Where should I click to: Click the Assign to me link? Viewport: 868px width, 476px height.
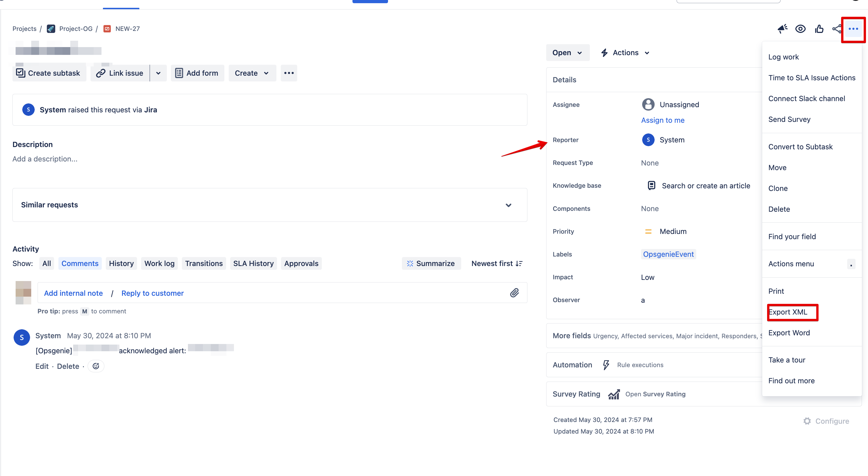pyautogui.click(x=662, y=120)
